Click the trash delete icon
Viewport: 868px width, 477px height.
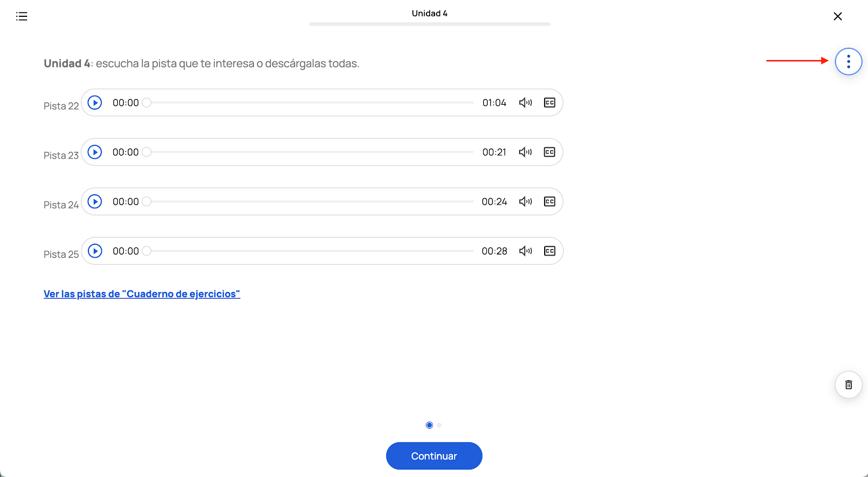click(848, 385)
